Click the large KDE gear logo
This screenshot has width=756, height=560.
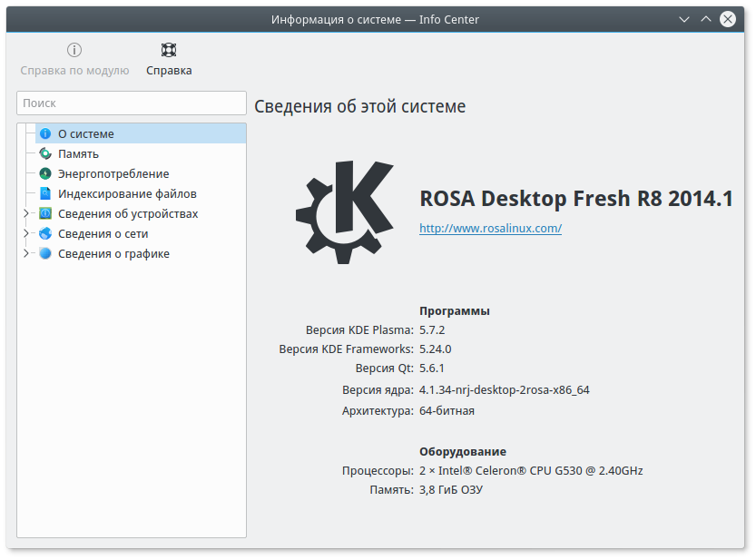[x=345, y=211]
